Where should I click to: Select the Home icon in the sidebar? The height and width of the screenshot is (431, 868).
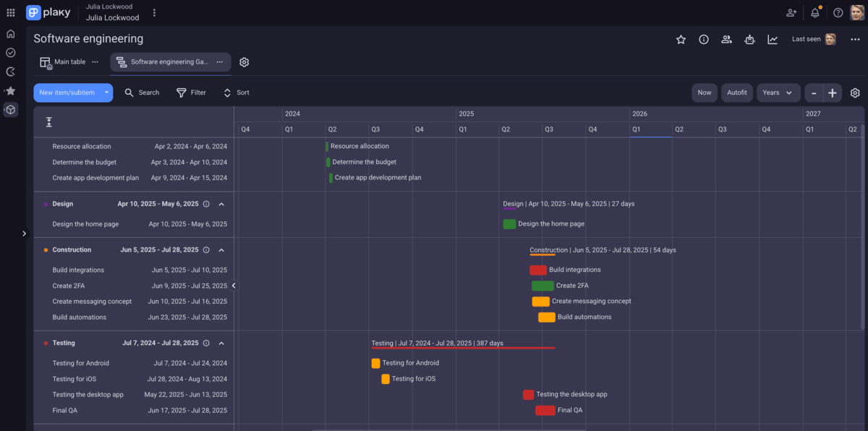[10, 33]
